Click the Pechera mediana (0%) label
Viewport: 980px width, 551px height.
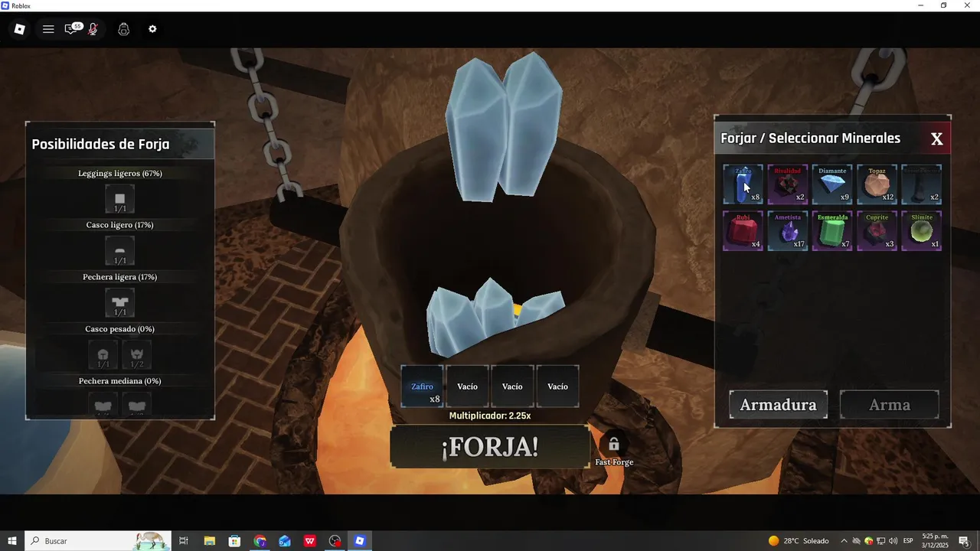coord(120,381)
